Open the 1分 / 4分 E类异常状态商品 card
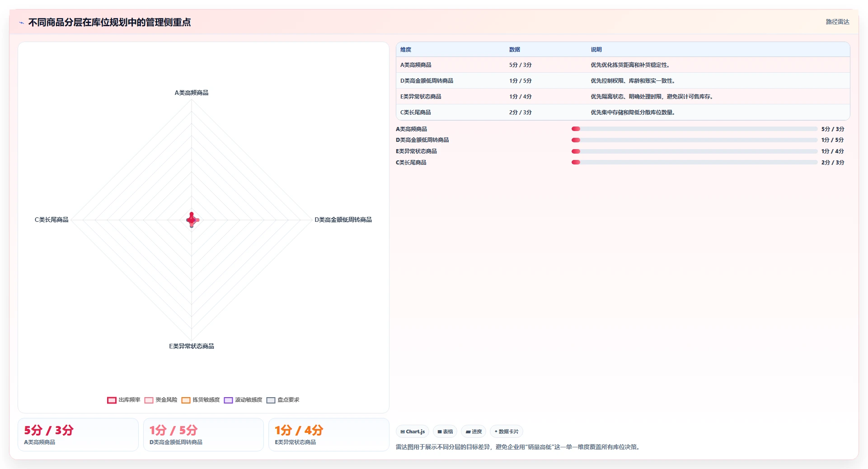Screen dimensions: 868x469 coord(329,435)
